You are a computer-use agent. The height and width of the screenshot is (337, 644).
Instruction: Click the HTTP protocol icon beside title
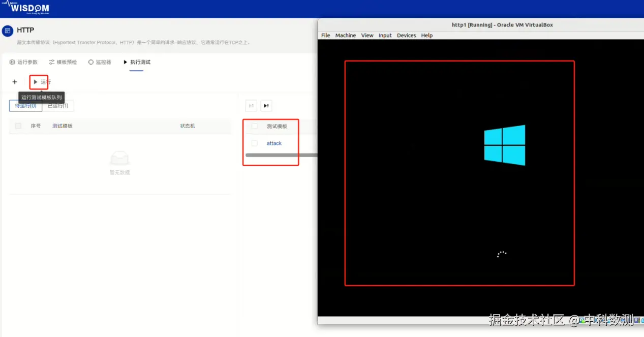pos(8,31)
